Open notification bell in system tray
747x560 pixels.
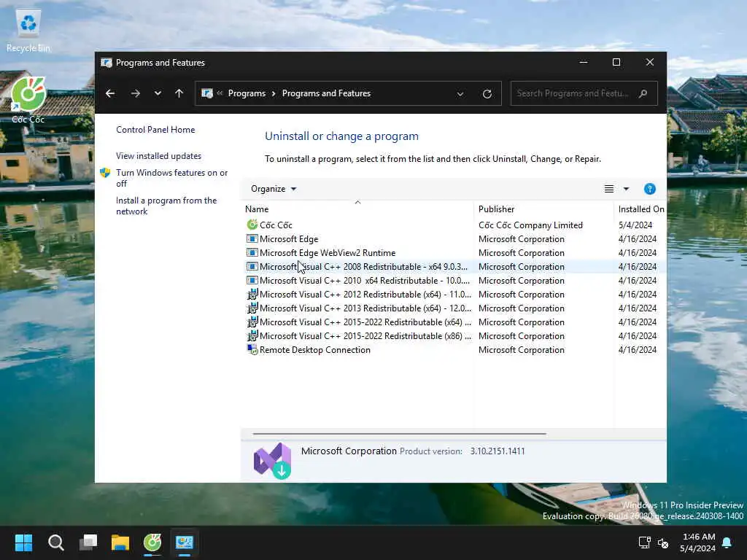coord(727,542)
